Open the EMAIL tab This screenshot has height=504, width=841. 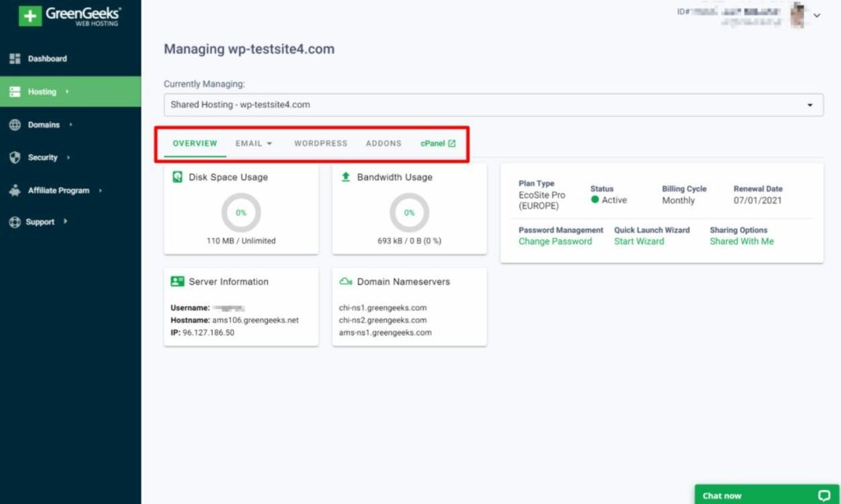(x=254, y=144)
